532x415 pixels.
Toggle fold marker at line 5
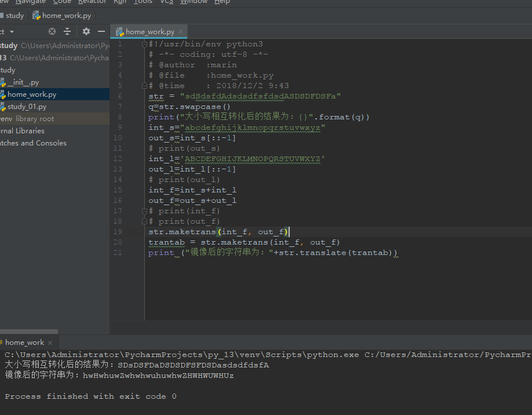145,86
